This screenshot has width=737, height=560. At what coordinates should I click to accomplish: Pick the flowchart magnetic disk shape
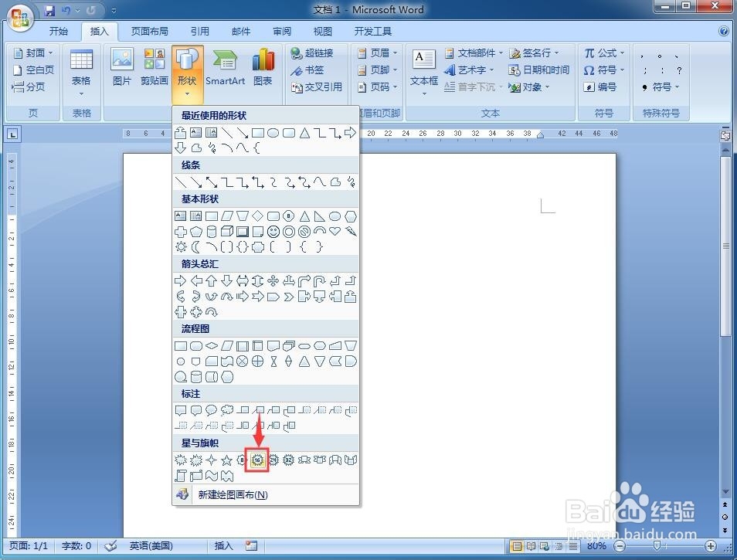pos(196,377)
